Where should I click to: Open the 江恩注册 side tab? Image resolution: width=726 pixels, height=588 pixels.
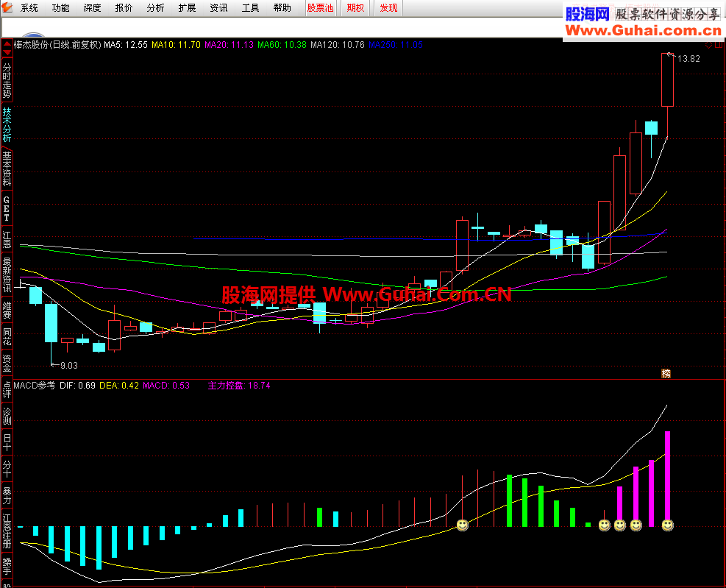pyautogui.click(x=7, y=531)
